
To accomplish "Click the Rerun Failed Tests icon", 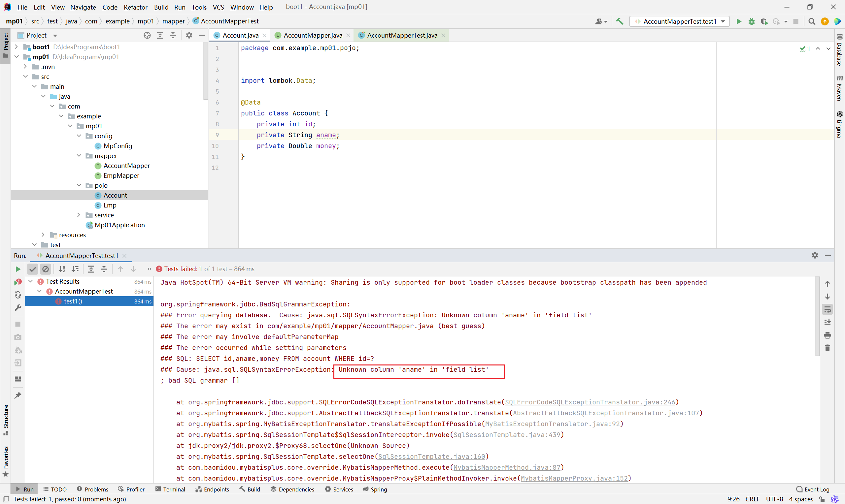I will pyautogui.click(x=18, y=282).
